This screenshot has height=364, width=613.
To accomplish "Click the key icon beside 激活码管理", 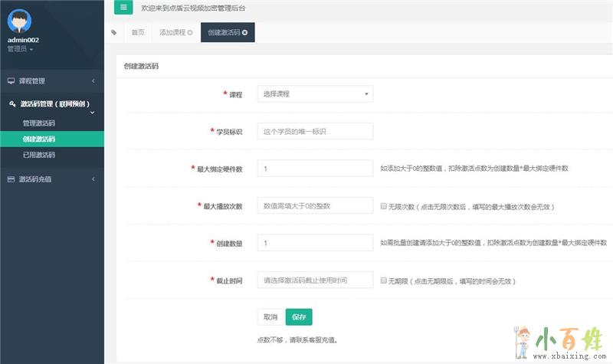I will click(x=11, y=103).
